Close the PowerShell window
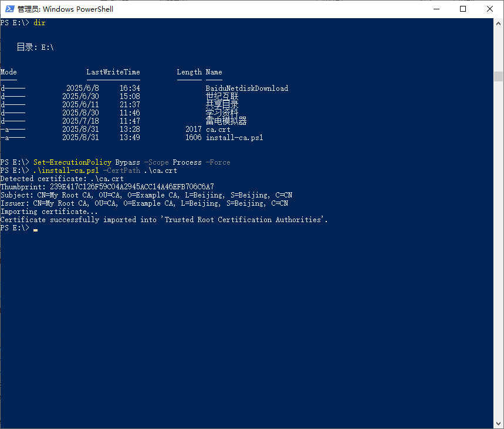504x429 pixels. click(490, 9)
